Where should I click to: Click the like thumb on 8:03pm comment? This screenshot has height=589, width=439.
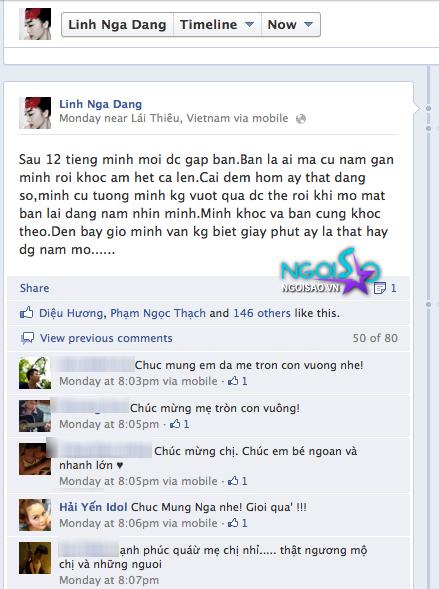(233, 381)
